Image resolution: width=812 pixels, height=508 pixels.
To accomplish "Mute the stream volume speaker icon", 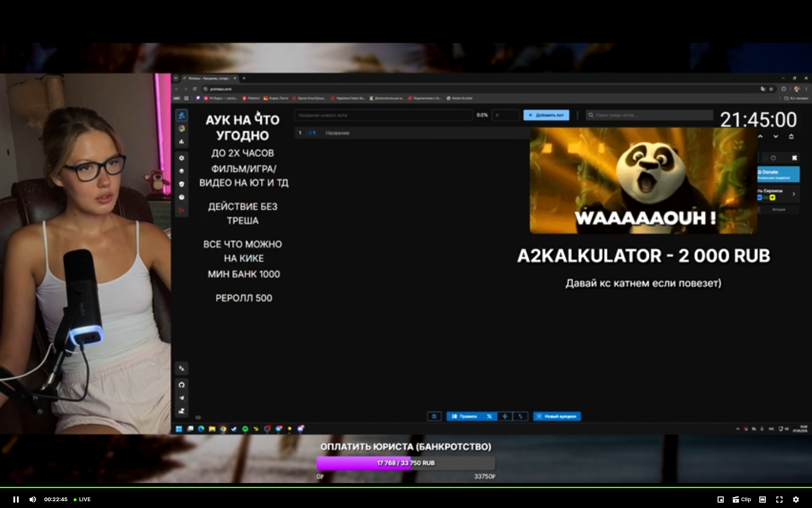I will (x=33, y=500).
